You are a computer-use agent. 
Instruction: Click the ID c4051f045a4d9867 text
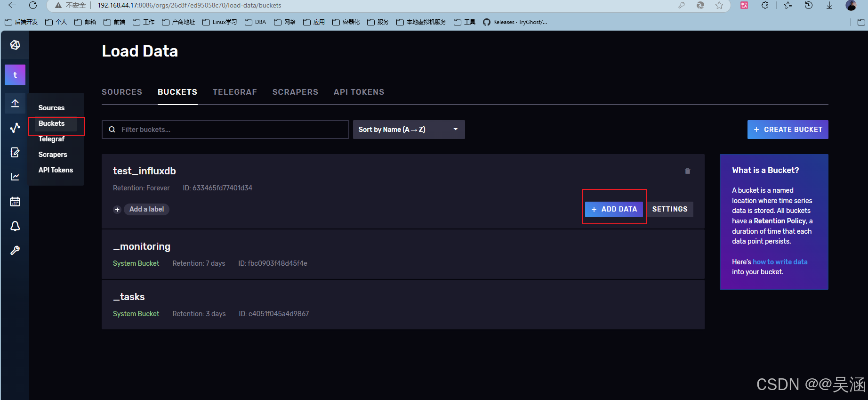(274, 314)
